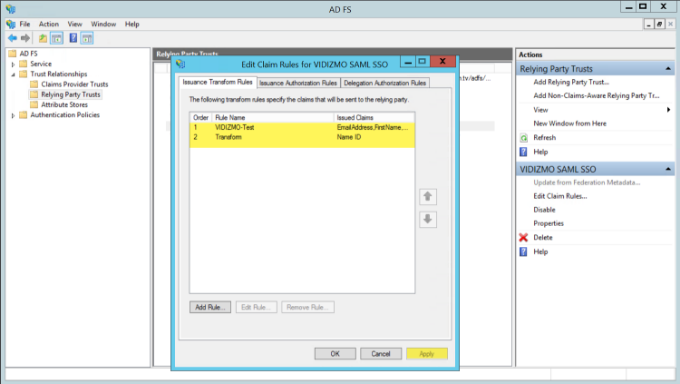Click Disable action for VIDIZMO SAML SSO

[544, 210]
